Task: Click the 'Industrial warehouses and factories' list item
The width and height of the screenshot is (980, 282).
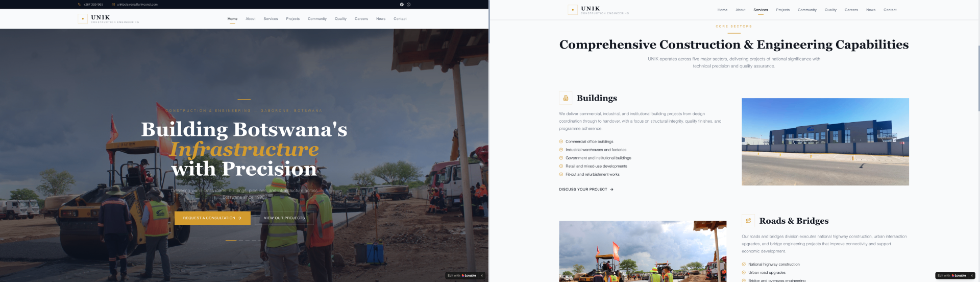Action: point(596,150)
